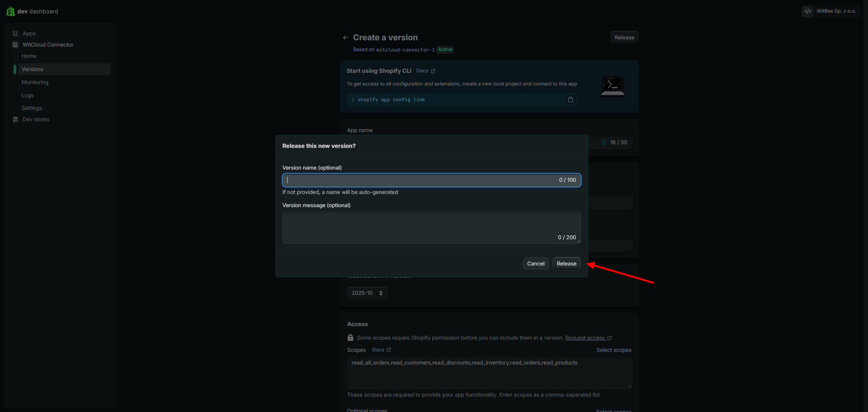
Task: Click the code icon beside WitBee Sp. z o.o.
Action: 808,11
